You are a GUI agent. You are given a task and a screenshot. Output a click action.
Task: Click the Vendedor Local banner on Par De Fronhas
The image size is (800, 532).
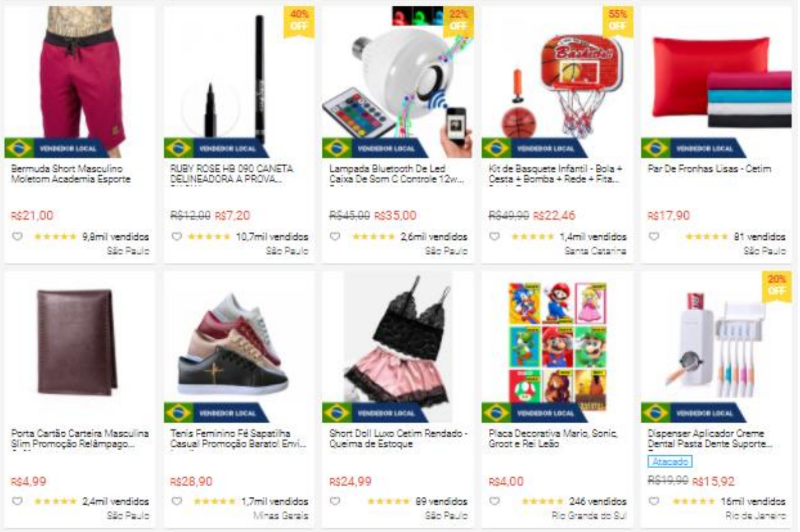coord(694,148)
